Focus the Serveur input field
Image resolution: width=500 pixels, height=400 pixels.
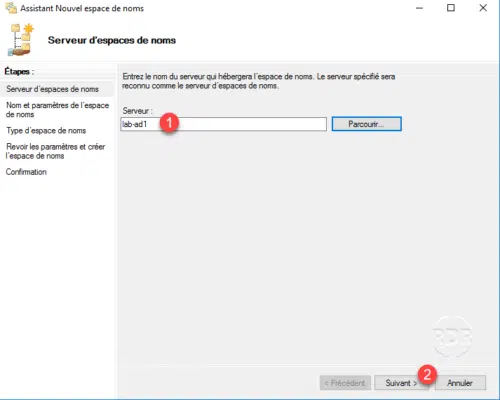(x=223, y=124)
